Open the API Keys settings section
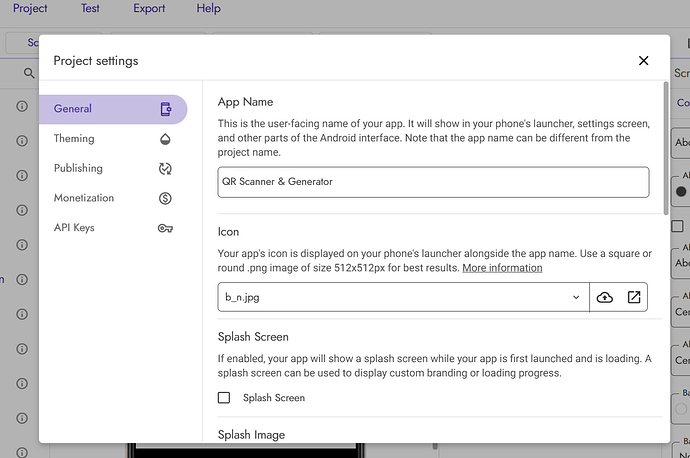690x458 pixels. (113, 227)
